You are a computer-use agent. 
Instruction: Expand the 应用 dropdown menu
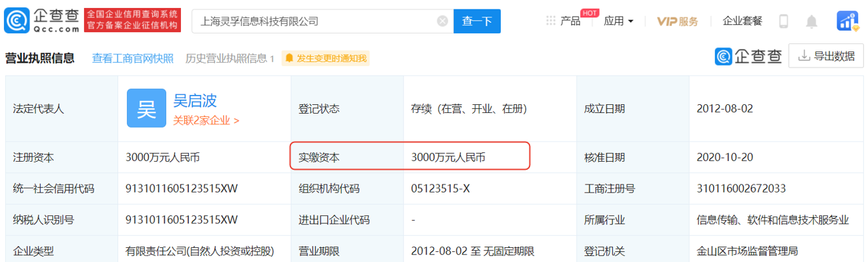618,21
